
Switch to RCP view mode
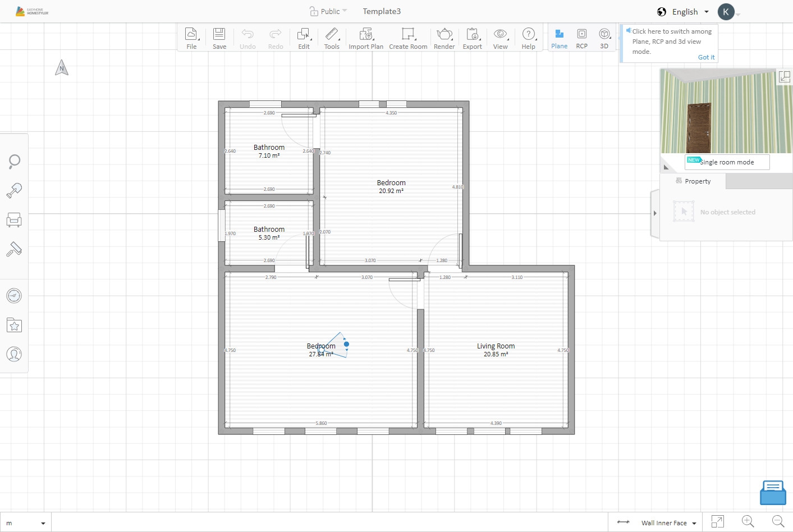tap(581, 38)
